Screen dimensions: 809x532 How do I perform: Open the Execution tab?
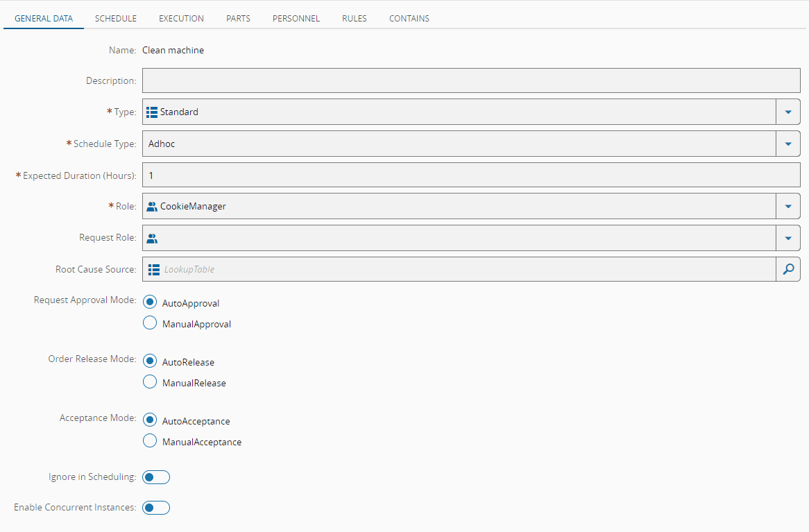point(181,19)
